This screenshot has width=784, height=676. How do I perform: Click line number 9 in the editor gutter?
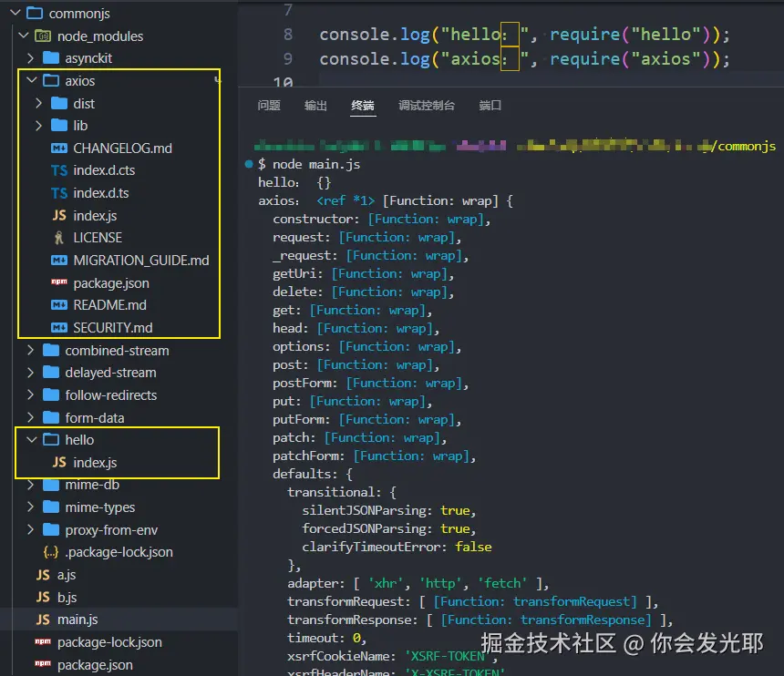click(x=288, y=58)
